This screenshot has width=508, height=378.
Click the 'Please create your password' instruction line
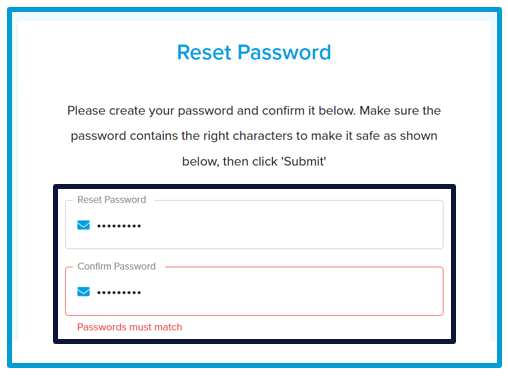254,111
